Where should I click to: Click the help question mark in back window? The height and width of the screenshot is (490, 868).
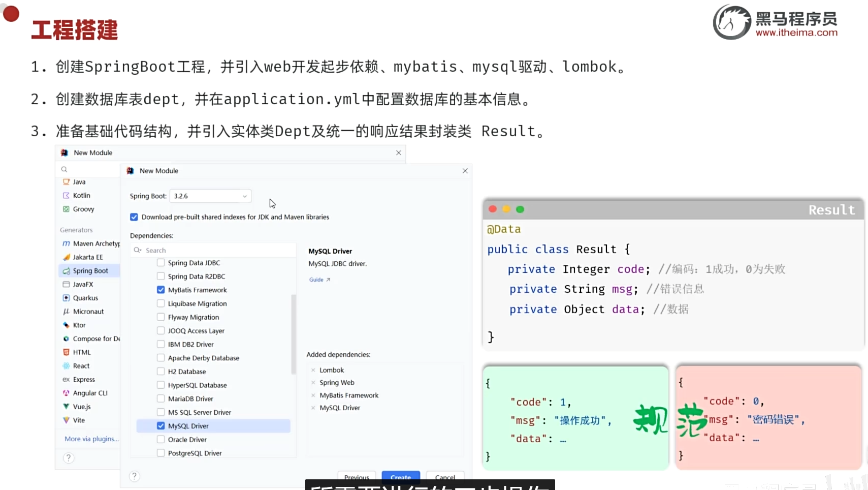coord(69,458)
